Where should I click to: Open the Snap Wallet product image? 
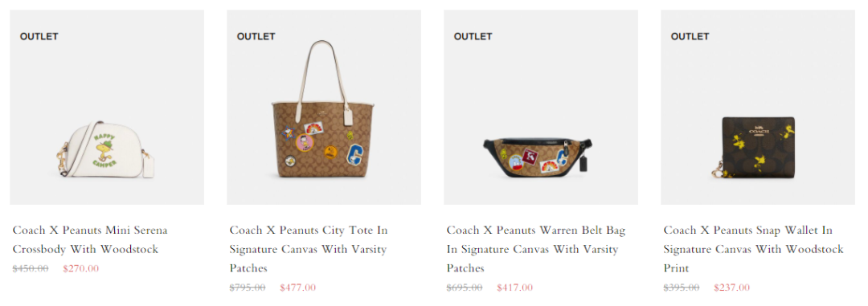(758, 108)
